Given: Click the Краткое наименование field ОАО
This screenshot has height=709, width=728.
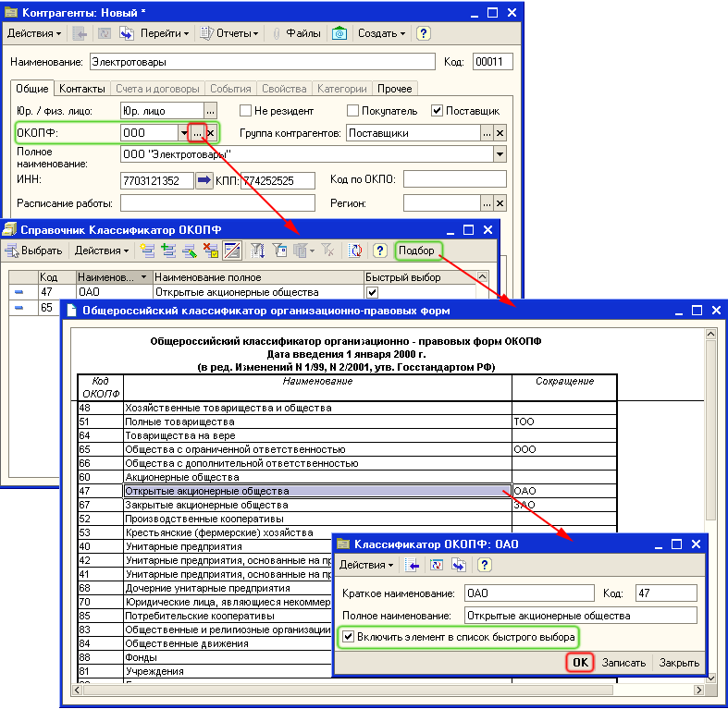Looking at the screenshot, I should [529, 593].
